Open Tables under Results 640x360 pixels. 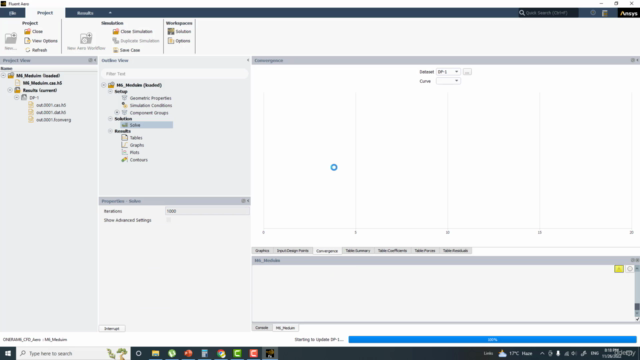click(136, 138)
